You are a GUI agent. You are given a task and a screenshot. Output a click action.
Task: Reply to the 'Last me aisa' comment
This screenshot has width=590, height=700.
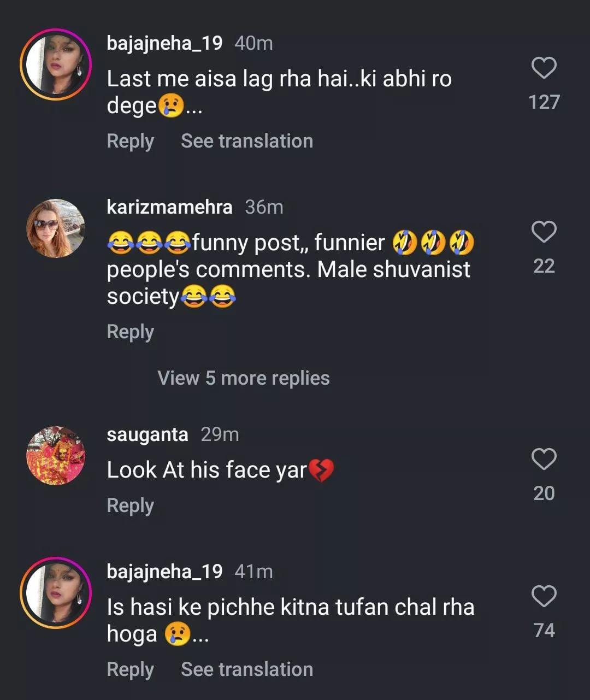(x=130, y=141)
